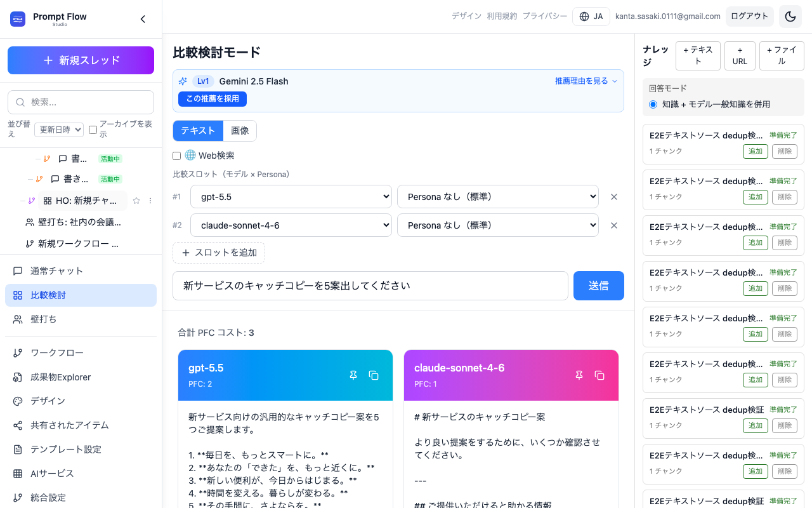Switch to the テキスト tab
Image resolution: width=812 pixels, height=508 pixels.
pos(198,131)
